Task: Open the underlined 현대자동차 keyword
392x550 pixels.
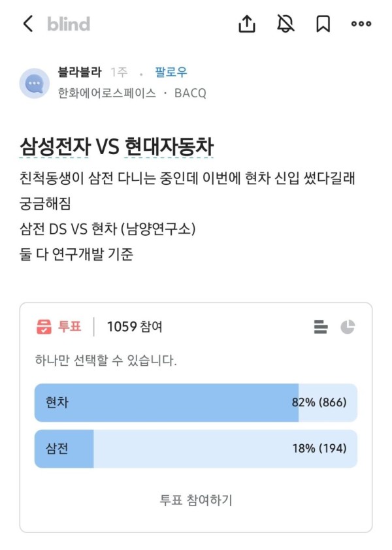Action: click(169, 146)
